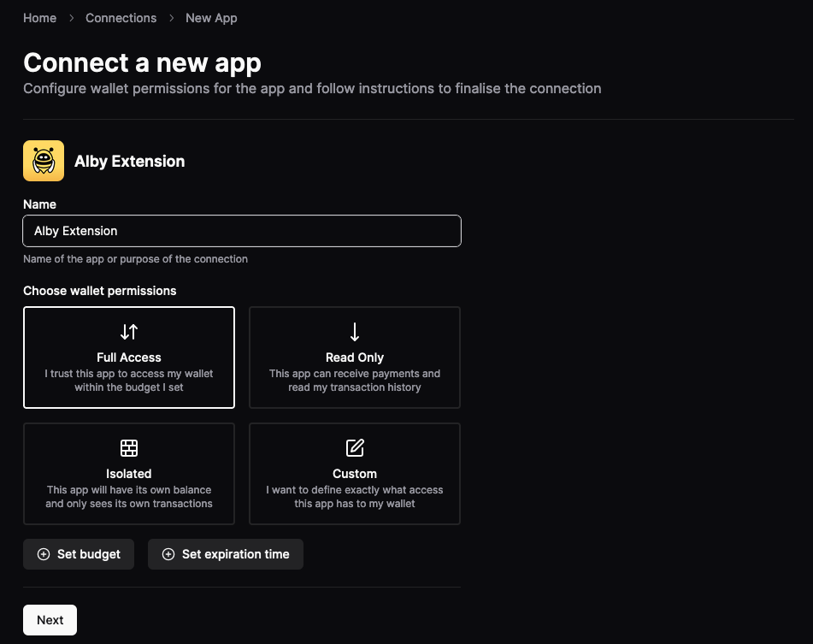Click the up-down arrows icon above Full Access

128,332
